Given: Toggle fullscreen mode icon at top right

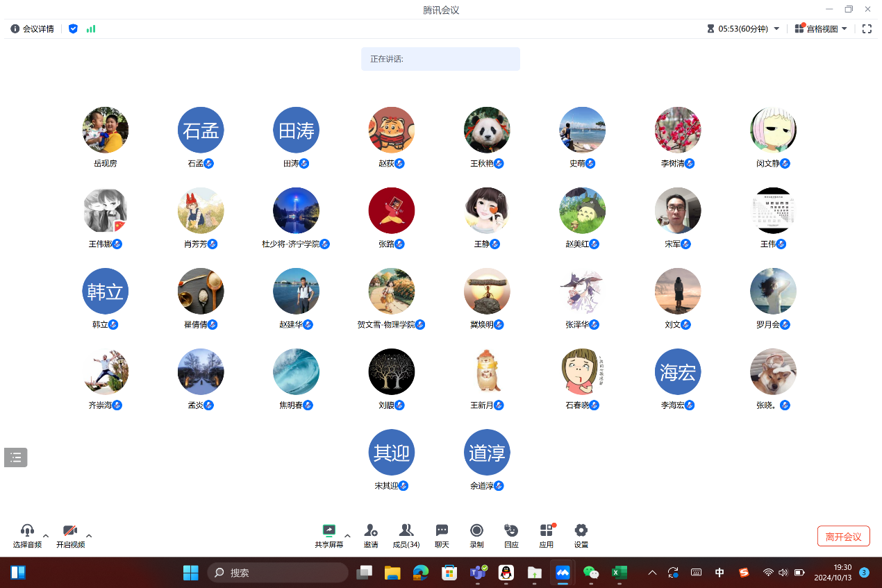Looking at the screenshot, I should [x=867, y=28].
